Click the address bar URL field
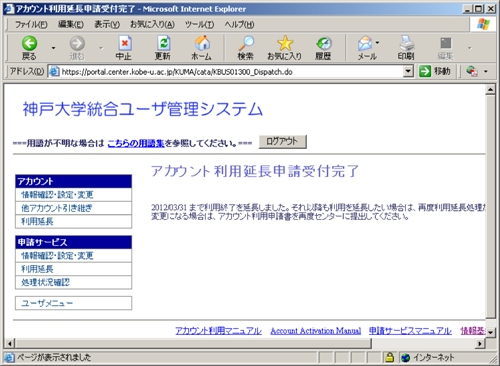This screenshot has height=366, width=500. [231, 71]
